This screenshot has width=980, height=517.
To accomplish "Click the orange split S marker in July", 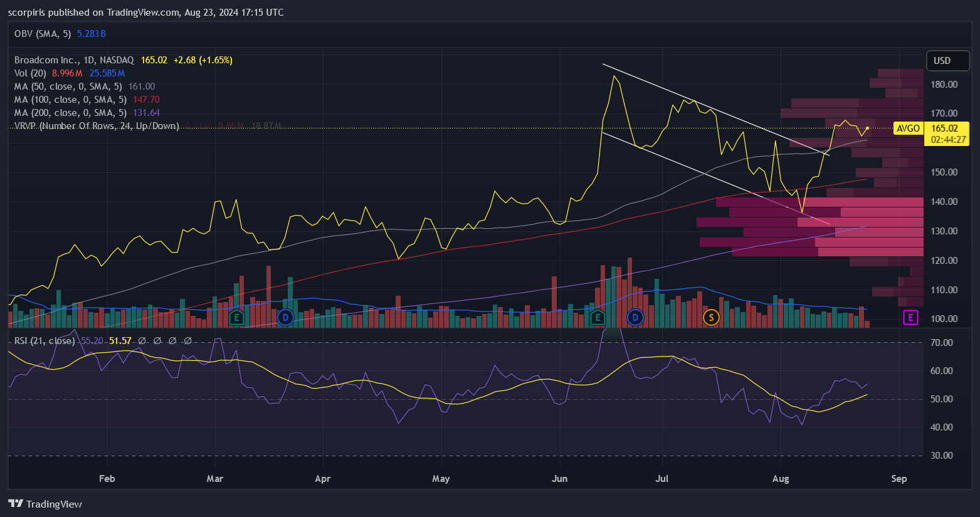I will click(710, 317).
